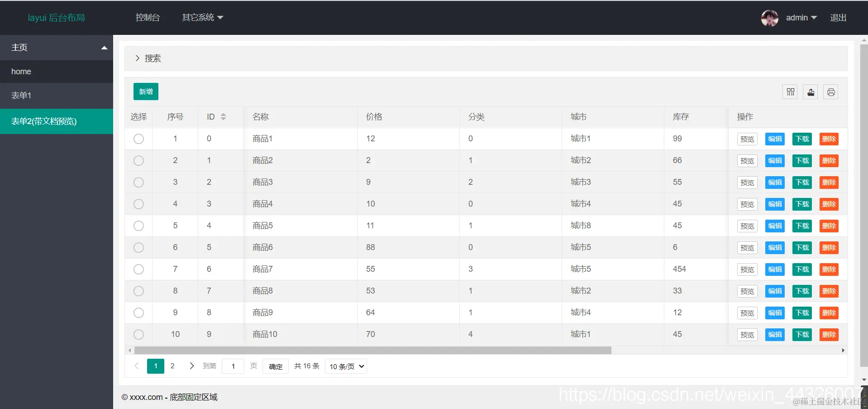This screenshot has height=409, width=868.
Task: Select home in the sidebar
Action: pos(57,72)
